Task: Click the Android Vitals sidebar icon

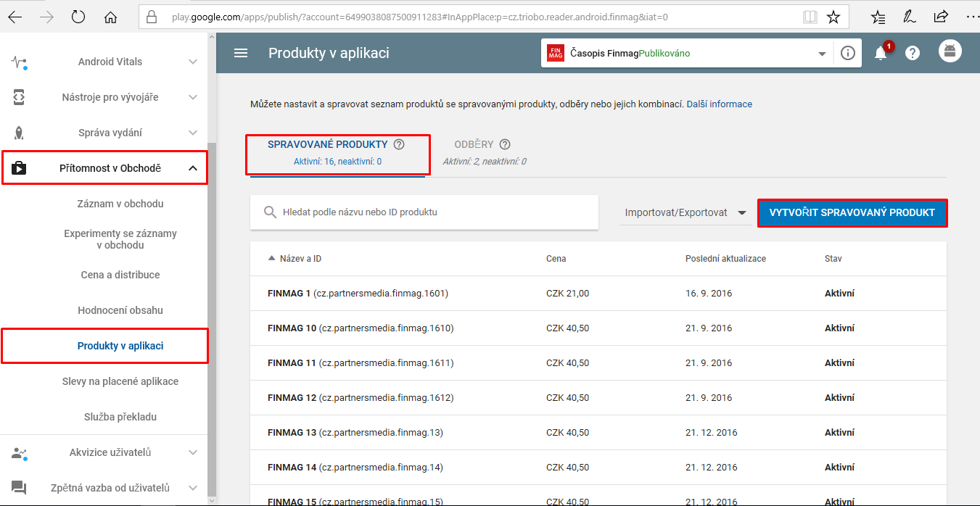Action: pyautogui.click(x=20, y=62)
